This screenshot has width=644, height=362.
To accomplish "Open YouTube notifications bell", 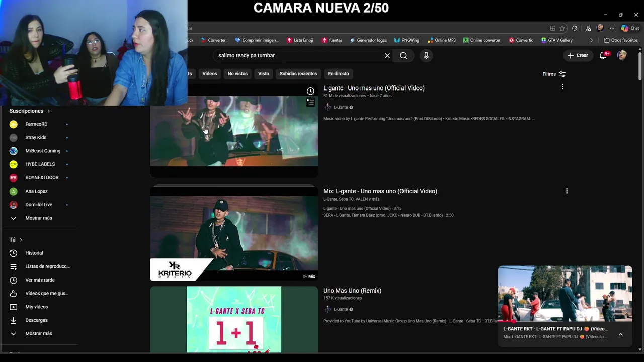I will pos(604,55).
